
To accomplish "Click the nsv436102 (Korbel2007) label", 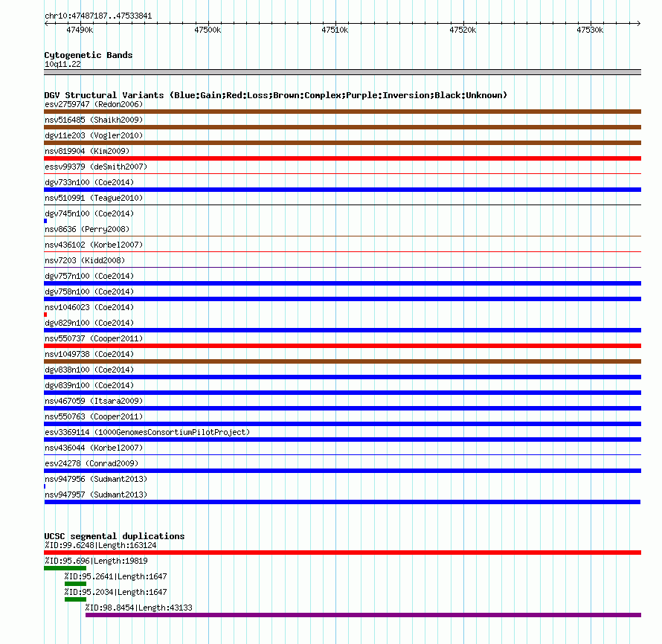I will pos(94,245).
